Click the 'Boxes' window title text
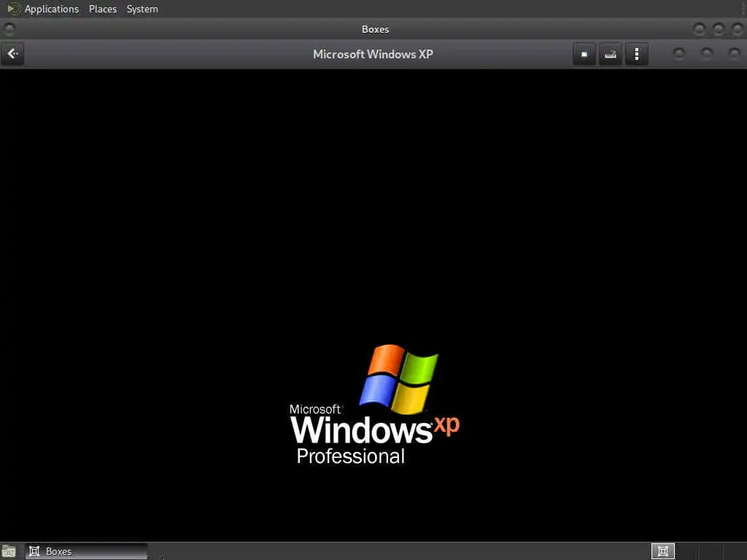This screenshot has height=560, width=747. [x=376, y=29]
